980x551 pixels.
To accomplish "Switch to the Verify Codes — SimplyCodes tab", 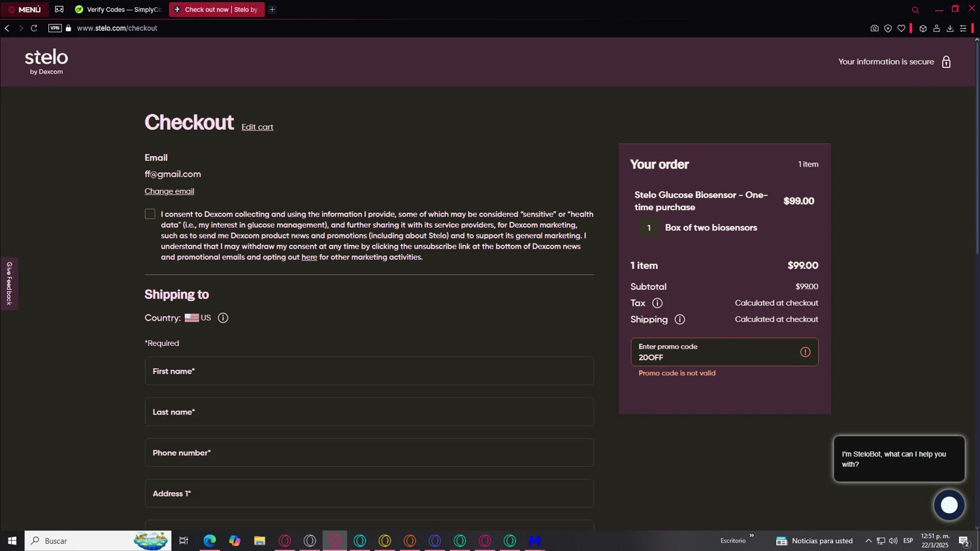I will 118,10.
